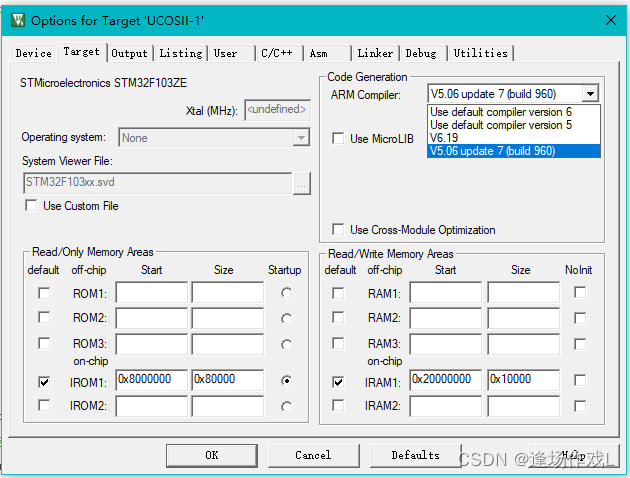
Task: Open the Debug tab
Action: (x=421, y=53)
